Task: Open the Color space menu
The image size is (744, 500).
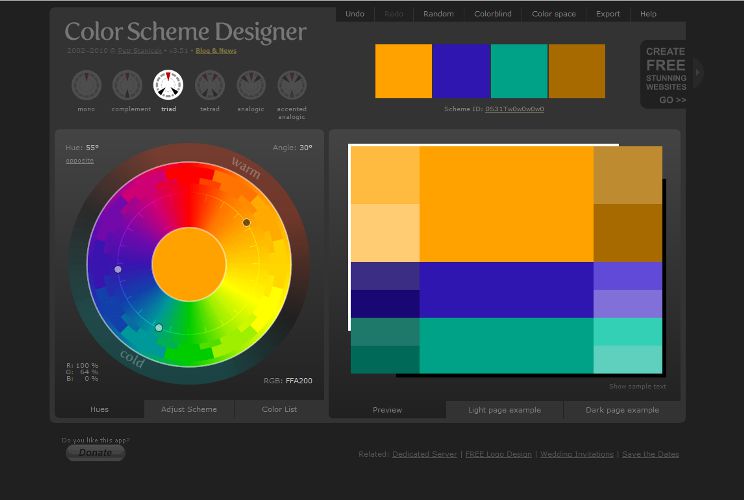Action: coord(554,14)
